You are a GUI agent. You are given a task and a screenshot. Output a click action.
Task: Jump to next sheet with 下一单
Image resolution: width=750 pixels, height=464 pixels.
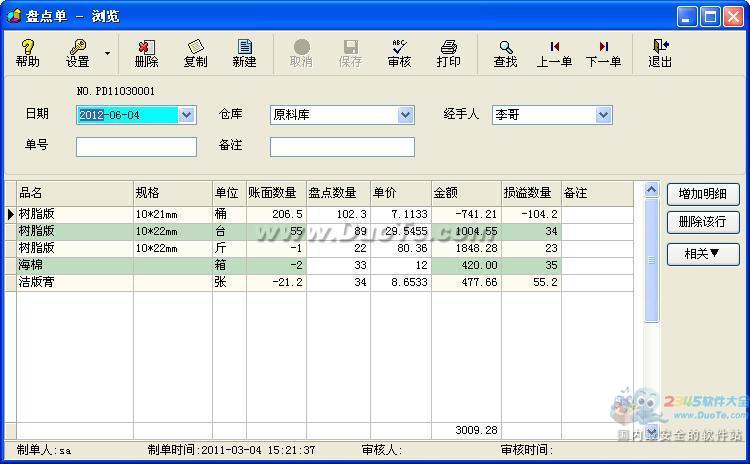coord(603,53)
